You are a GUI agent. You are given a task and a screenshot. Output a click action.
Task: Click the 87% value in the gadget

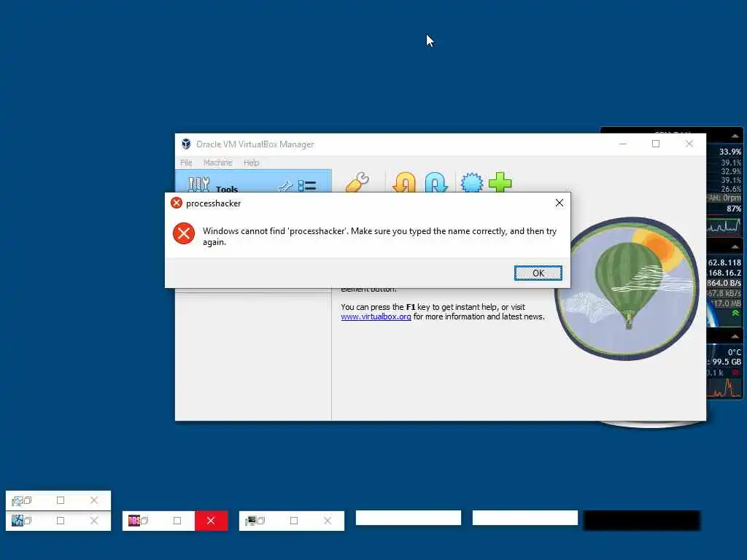tap(734, 209)
